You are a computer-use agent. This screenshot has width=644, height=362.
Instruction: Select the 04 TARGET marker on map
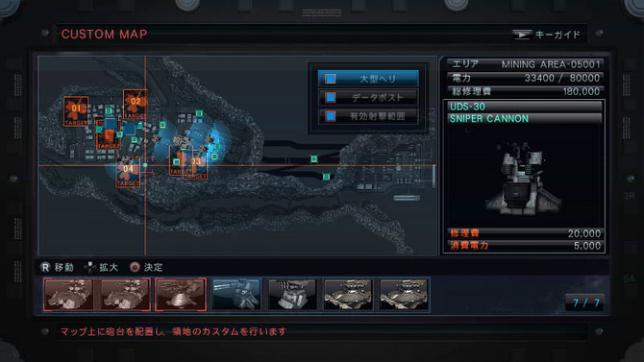click(128, 173)
